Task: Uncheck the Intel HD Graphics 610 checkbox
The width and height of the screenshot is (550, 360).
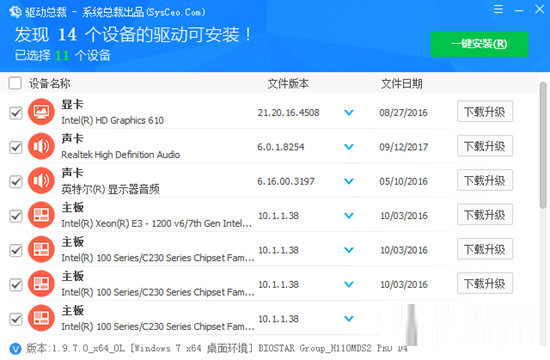Action: 16,113
